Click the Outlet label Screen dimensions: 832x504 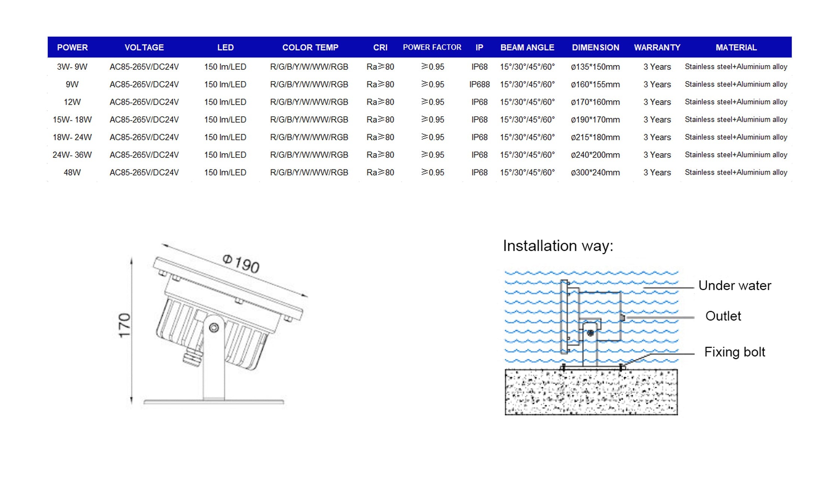(x=723, y=316)
